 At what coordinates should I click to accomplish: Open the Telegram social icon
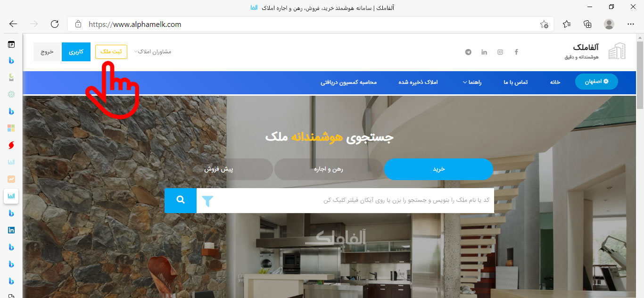(468, 52)
